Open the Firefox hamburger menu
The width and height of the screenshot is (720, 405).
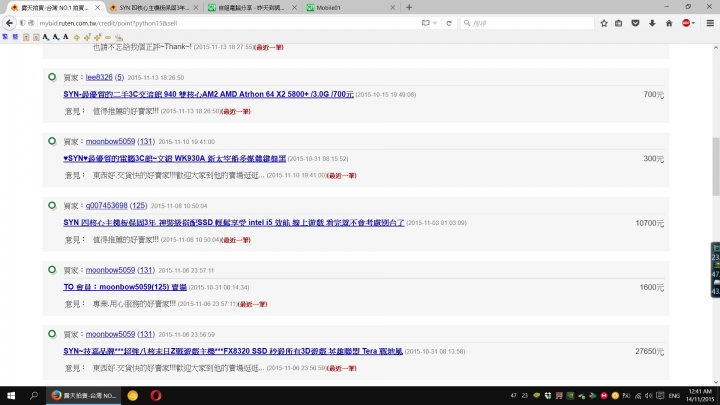click(710, 23)
